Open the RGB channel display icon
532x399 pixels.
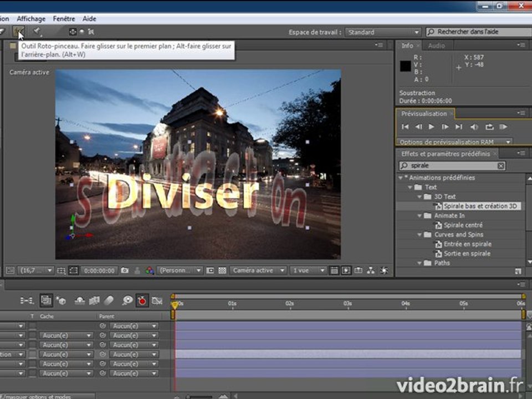[150, 270]
